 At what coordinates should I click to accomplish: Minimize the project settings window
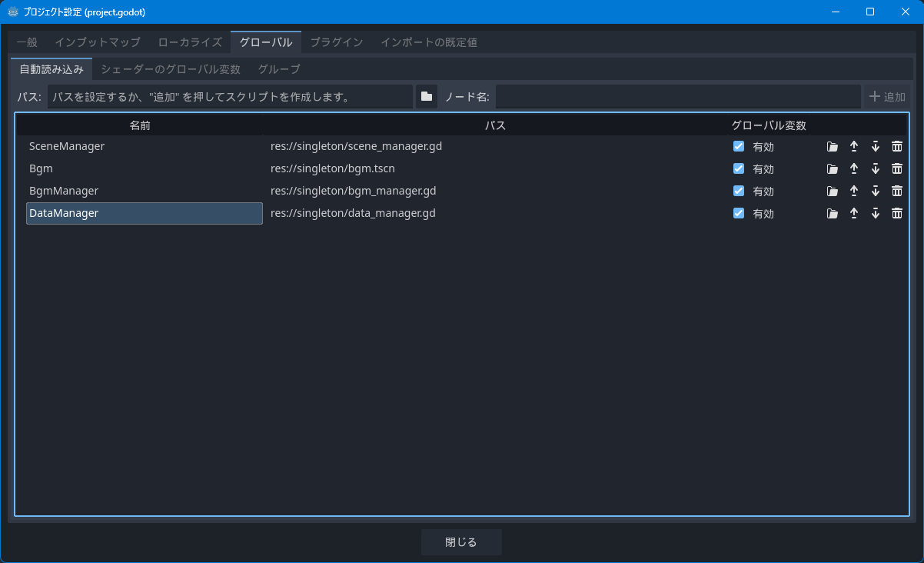835,12
